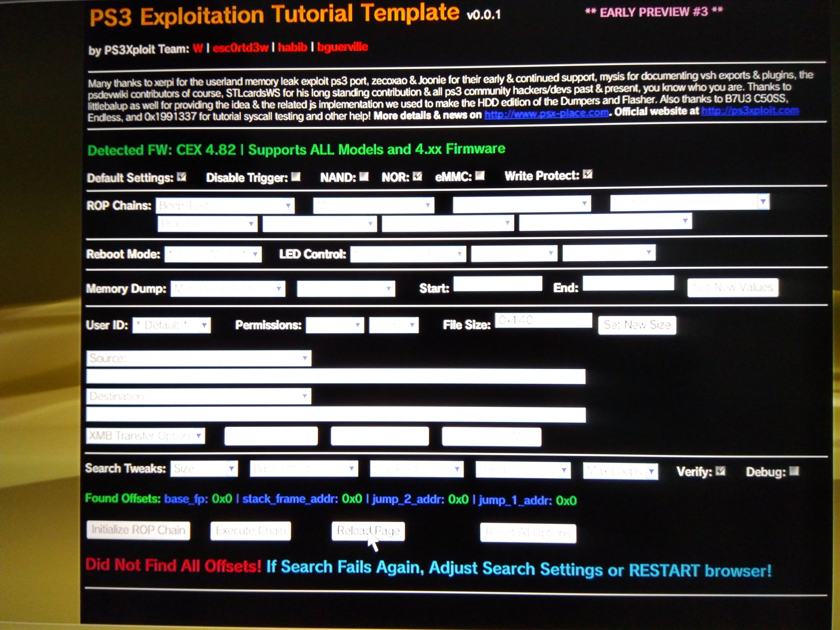Click the Memory Dump Start input field
This screenshot has height=630, width=840.
point(498,284)
